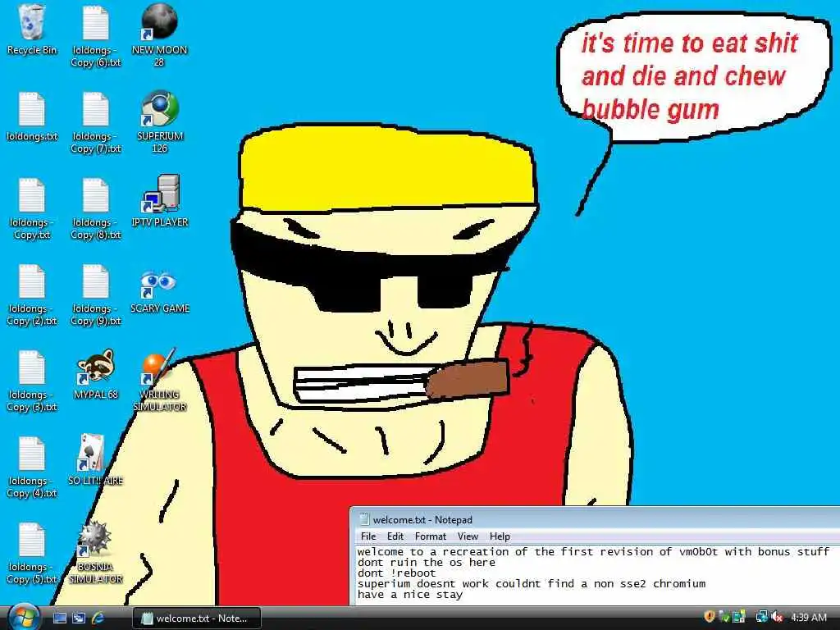The image size is (840, 630).
Task: Click the 'welcome to a recreation' first line
Action: tap(594, 552)
